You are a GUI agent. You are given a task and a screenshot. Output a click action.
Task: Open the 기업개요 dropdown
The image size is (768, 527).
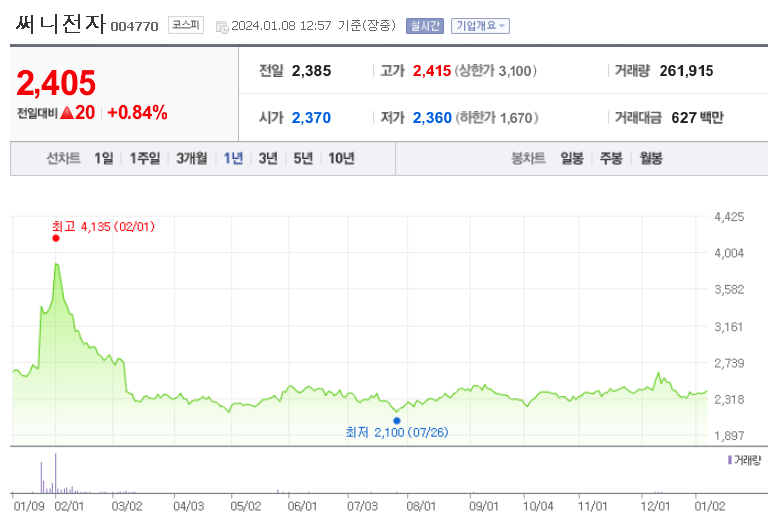(x=480, y=26)
